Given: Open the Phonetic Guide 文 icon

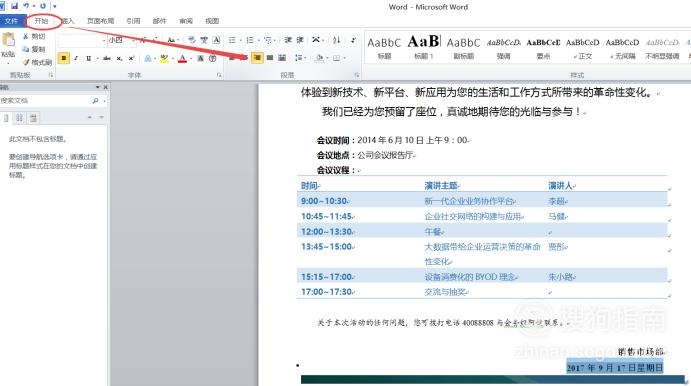Looking at the screenshot, I should [204, 40].
